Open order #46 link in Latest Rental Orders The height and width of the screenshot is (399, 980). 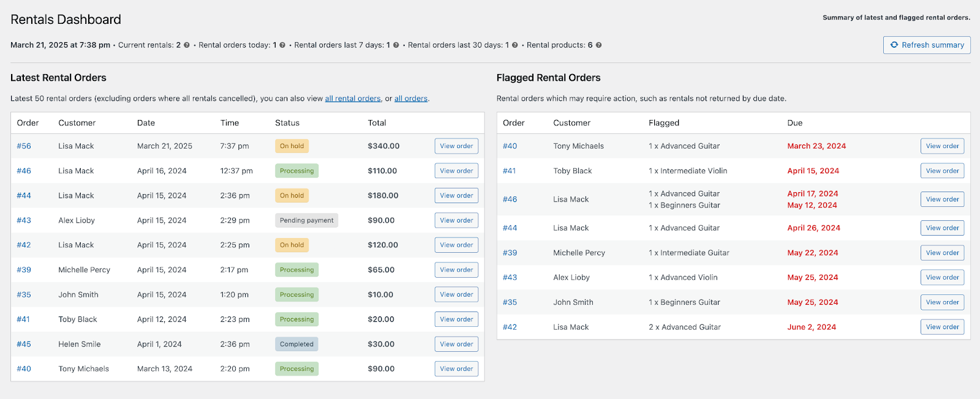[24, 171]
